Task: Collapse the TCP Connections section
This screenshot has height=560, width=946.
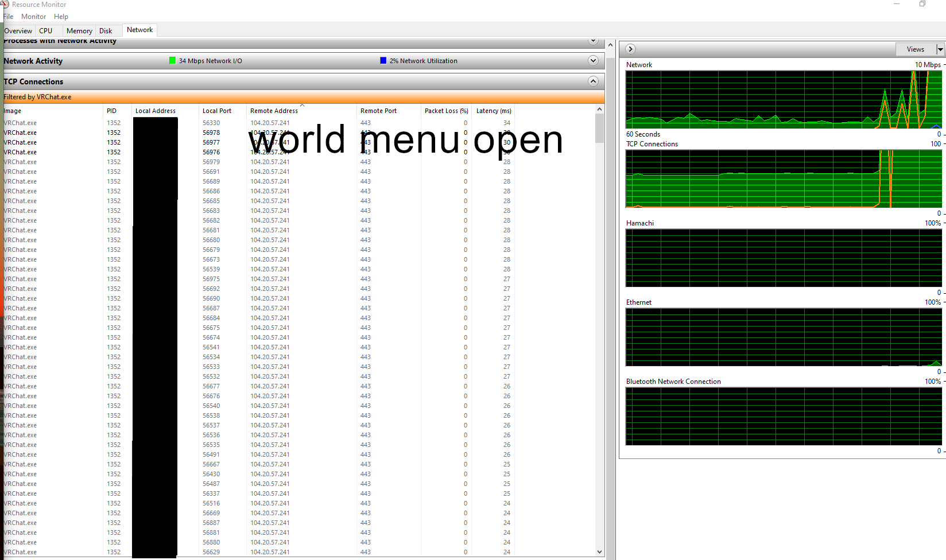Action: (x=593, y=81)
